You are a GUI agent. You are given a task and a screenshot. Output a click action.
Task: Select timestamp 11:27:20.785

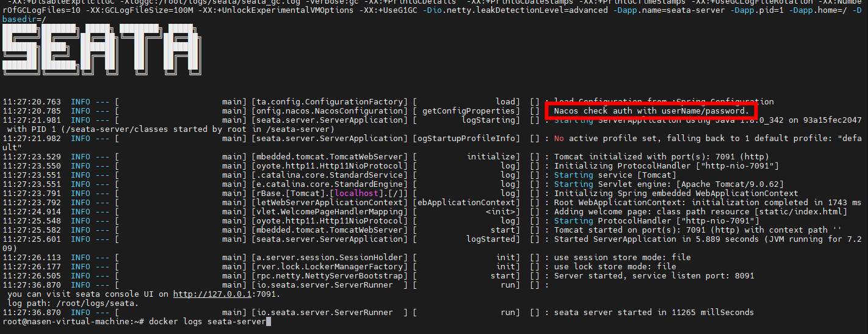pos(32,111)
